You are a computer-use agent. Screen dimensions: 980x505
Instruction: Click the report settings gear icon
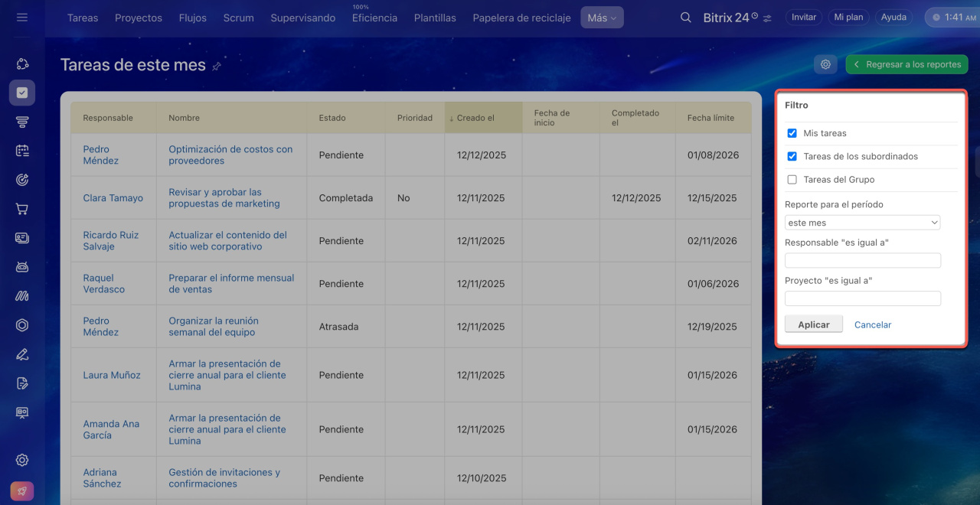click(x=825, y=65)
